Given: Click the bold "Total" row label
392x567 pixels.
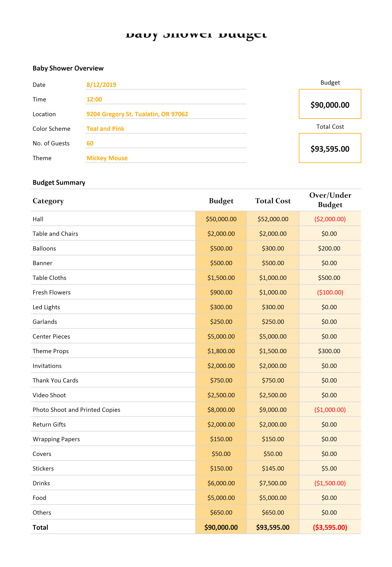Looking at the screenshot, I should tap(40, 527).
